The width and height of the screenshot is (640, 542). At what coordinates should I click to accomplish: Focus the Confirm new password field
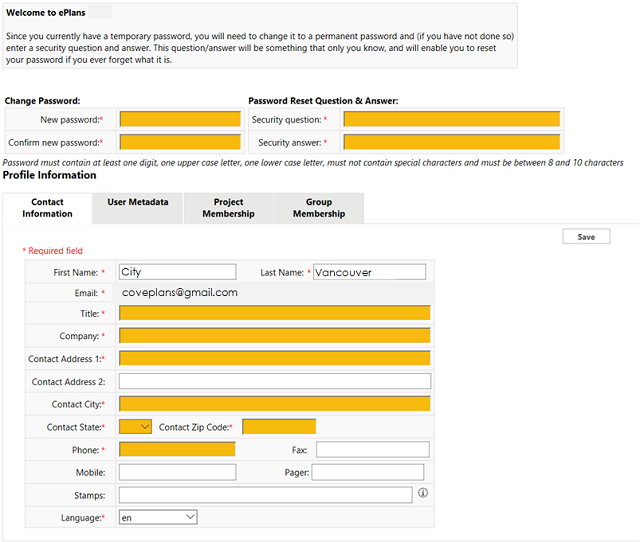point(180,142)
